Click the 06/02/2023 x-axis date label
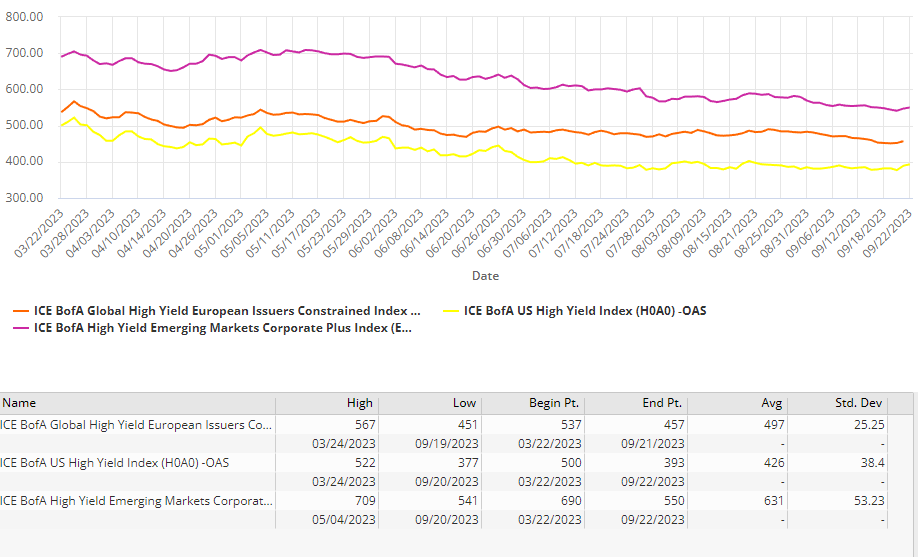Image resolution: width=918 pixels, height=557 pixels. [x=374, y=233]
